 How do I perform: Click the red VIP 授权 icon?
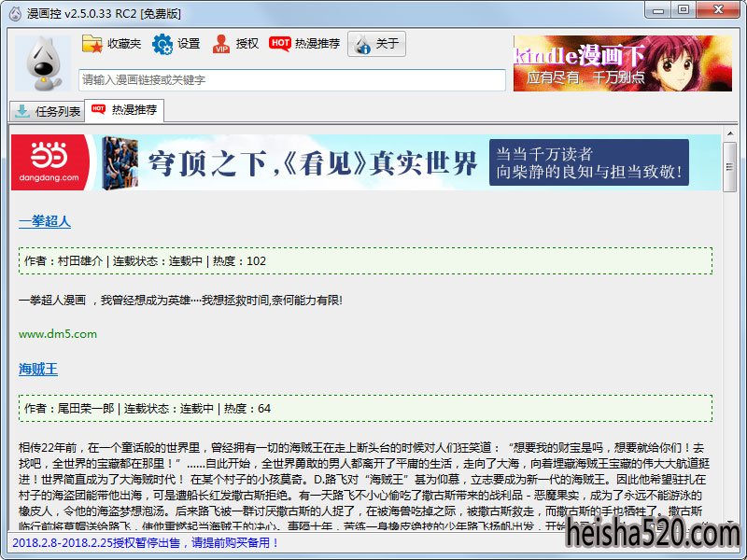pos(221,44)
